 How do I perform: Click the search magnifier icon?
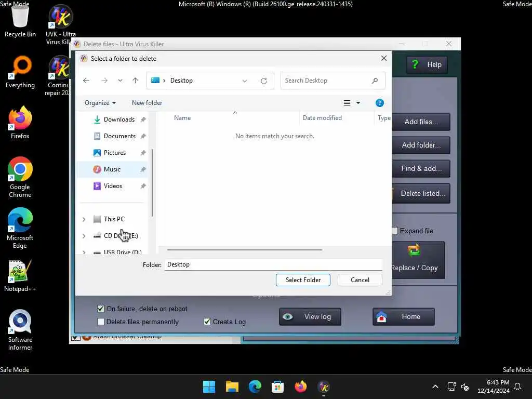375,81
